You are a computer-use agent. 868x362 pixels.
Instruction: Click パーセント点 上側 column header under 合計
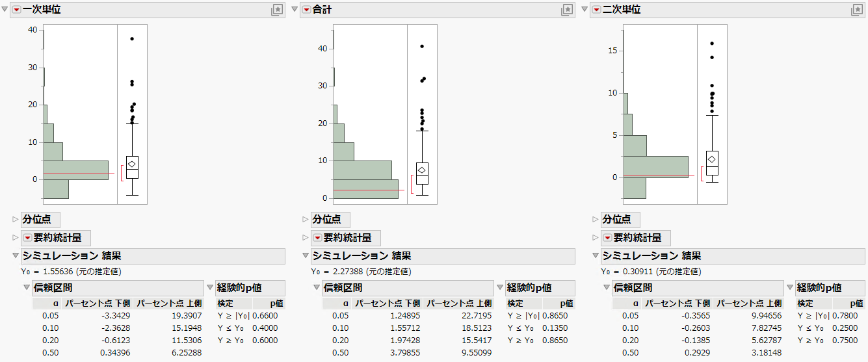pyautogui.click(x=458, y=303)
